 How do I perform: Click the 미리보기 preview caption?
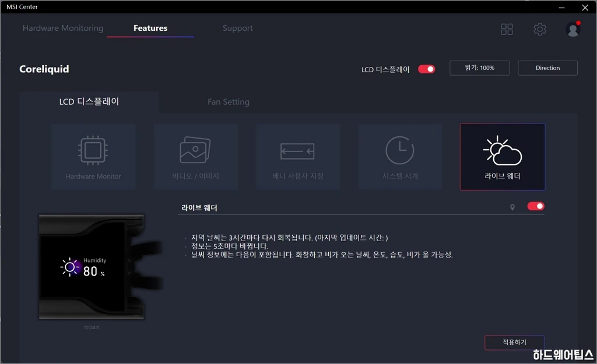pyautogui.click(x=92, y=327)
